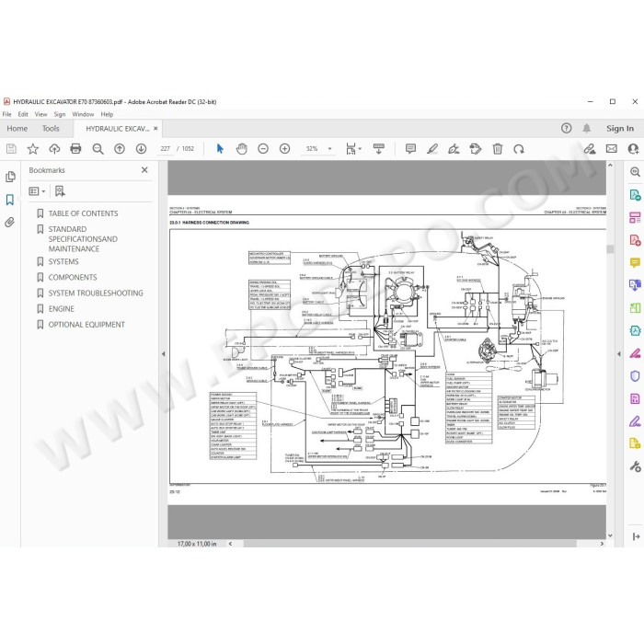Click the Sign In link
Image resolution: width=644 pixels, height=644 pixels.
[x=620, y=129]
